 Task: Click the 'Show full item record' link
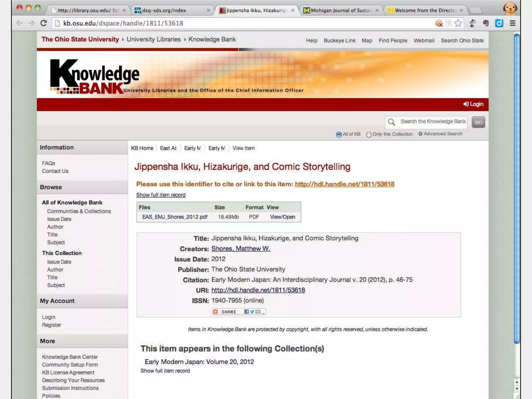[161, 195]
